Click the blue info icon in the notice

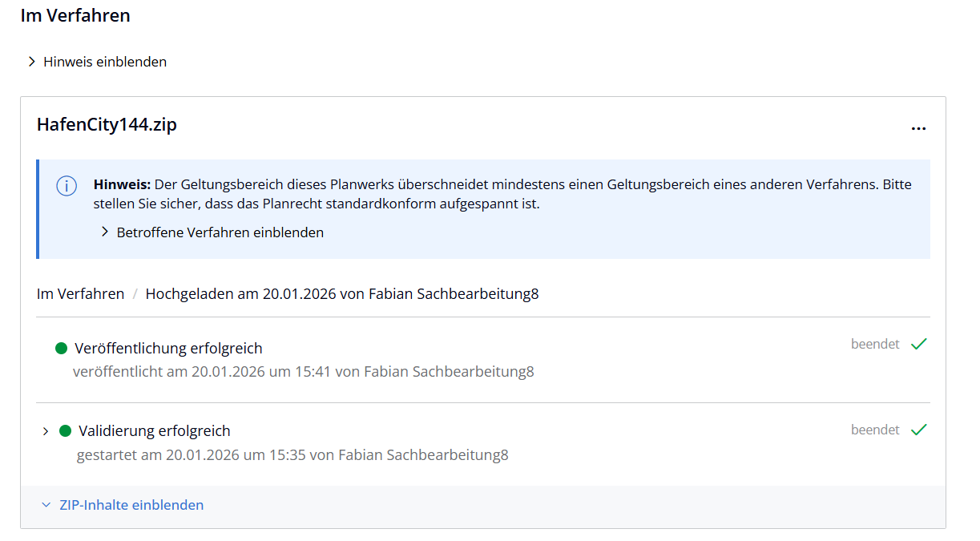coord(66,186)
